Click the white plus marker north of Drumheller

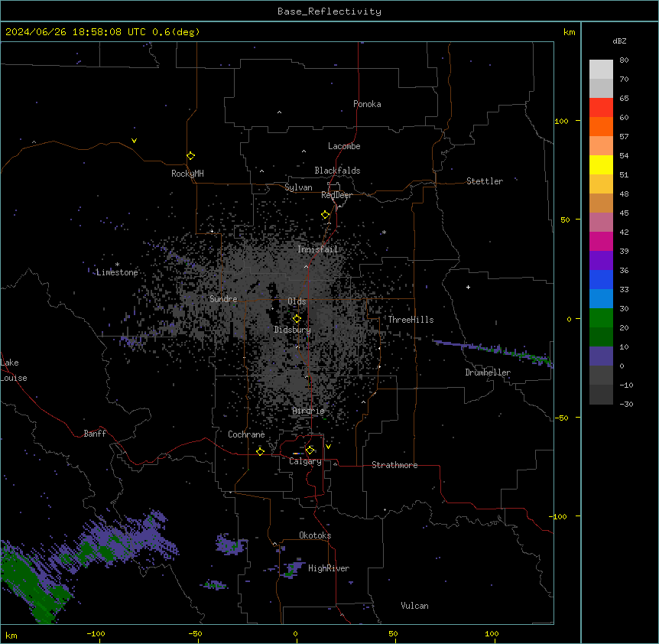[x=468, y=287]
